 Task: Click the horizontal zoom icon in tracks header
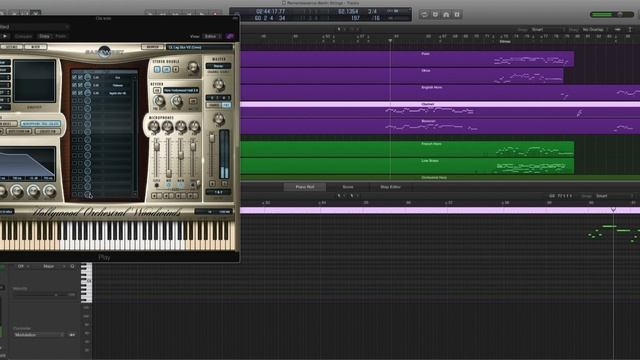pos(618,29)
